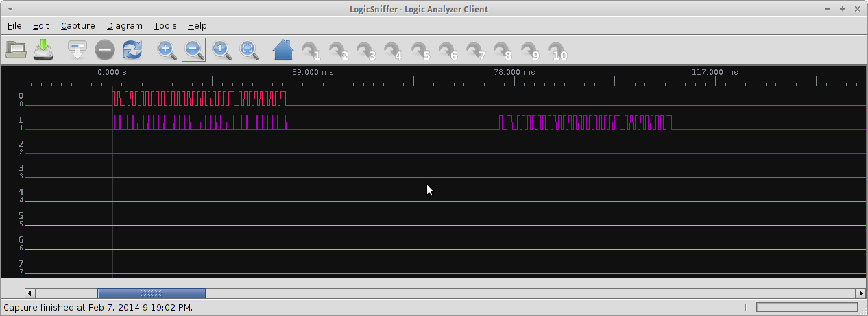
Task: Reset zoom to original 1:1 level
Action: click(x=221, y=49)
